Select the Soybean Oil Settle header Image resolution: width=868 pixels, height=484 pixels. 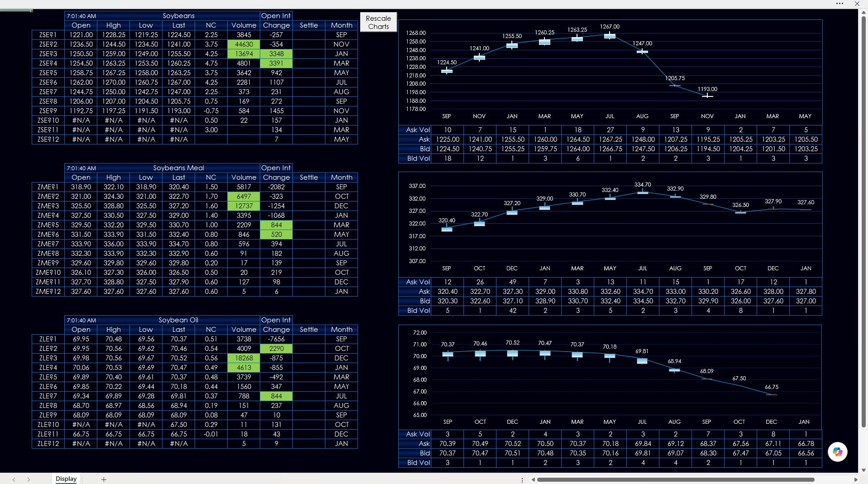coord(309,330)
